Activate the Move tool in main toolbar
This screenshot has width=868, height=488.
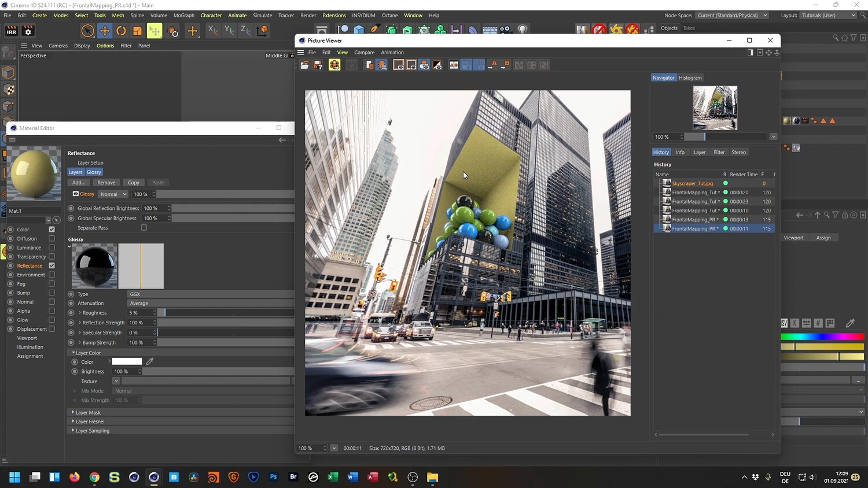click(x=105, y=31)
